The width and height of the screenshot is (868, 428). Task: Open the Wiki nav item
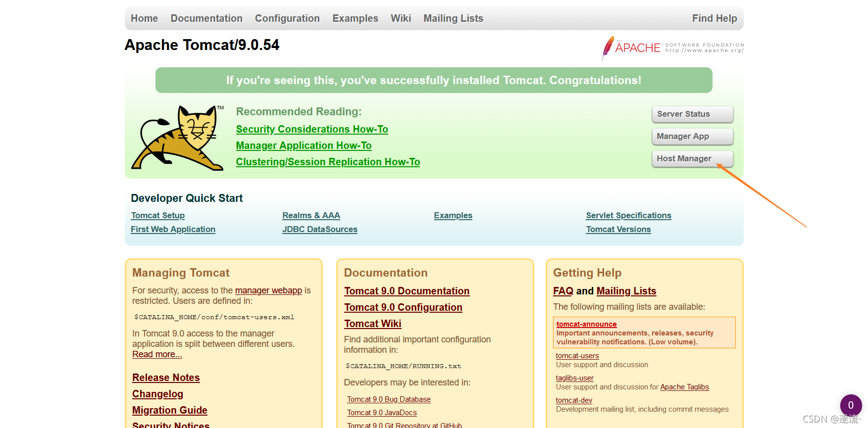coord(401,18)
